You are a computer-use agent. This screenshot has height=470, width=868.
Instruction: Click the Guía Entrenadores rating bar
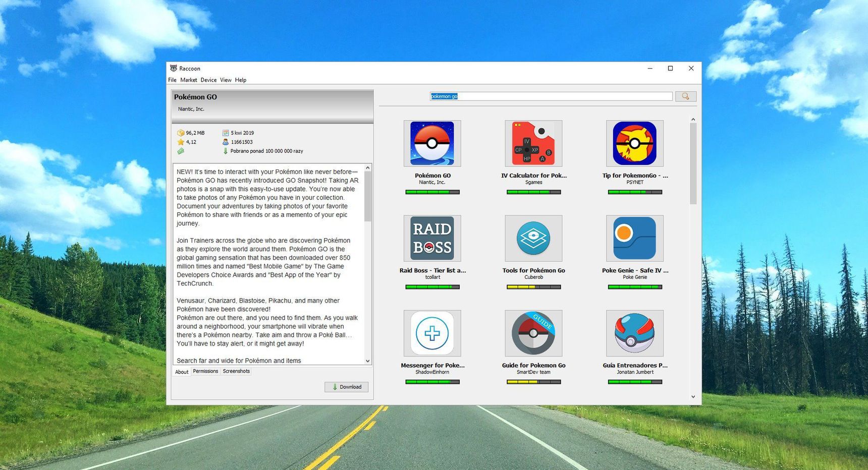[x=635, y=382]
